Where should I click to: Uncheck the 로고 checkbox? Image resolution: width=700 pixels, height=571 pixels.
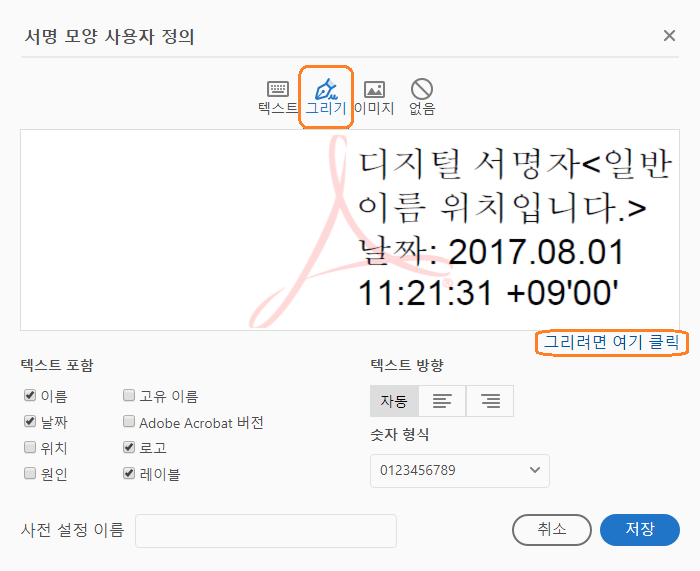129,447
